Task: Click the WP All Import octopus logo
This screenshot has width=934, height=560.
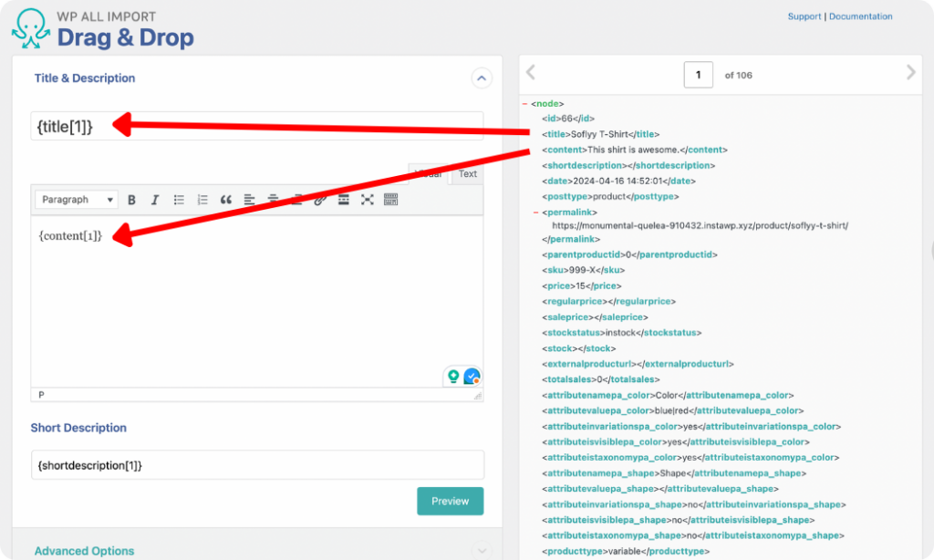Action: (x=30, y=28)
